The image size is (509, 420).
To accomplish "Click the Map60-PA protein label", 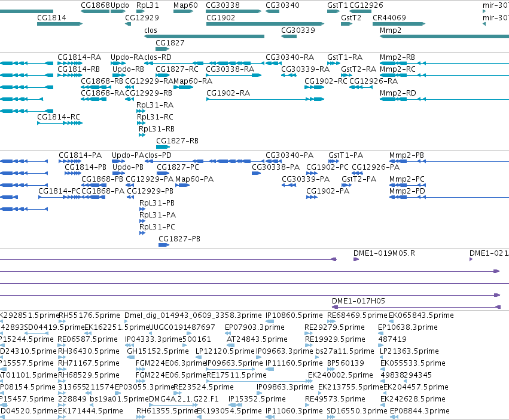I will 194,179.
